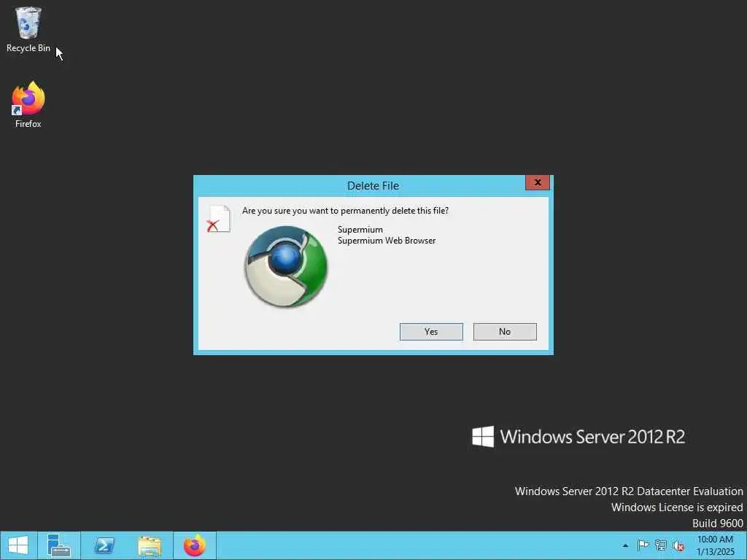
Task: Click the muted volume tray icon
Action: (x=678, y=545)
